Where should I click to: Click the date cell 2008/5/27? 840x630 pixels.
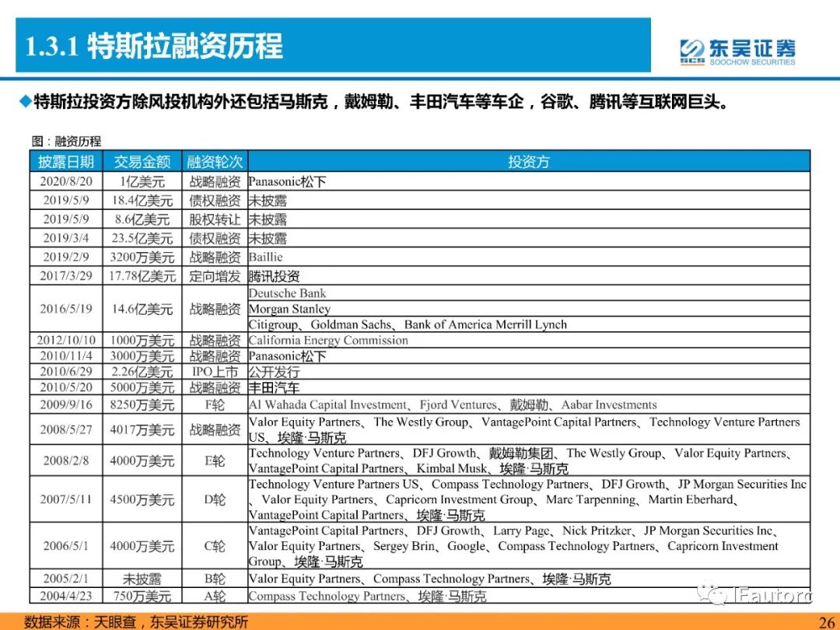(x=66, y=429)
